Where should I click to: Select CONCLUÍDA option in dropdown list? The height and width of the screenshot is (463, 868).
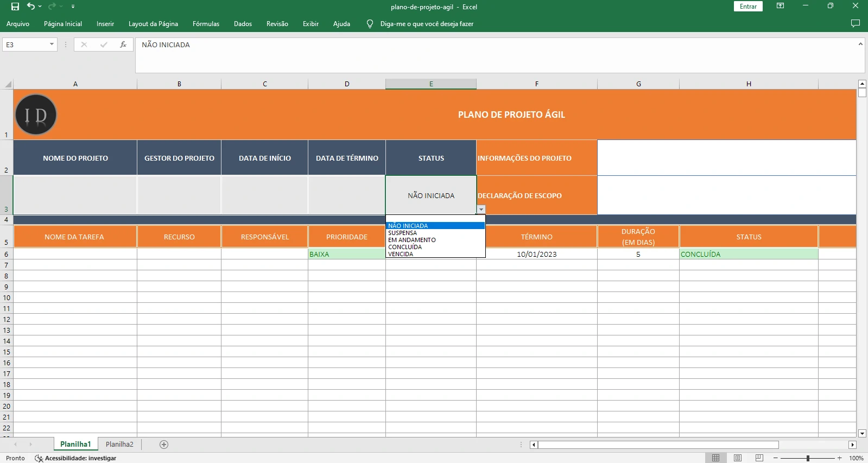[405, 247]
